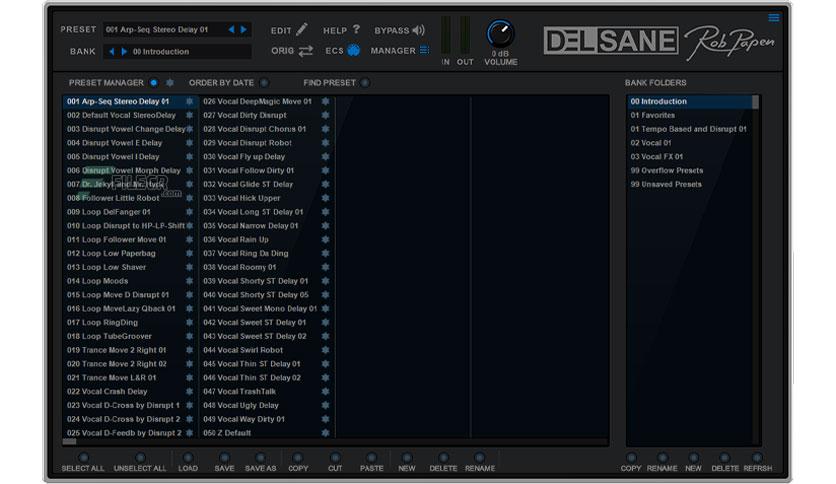Star the 050 Z Default preset

click(325, 433)
